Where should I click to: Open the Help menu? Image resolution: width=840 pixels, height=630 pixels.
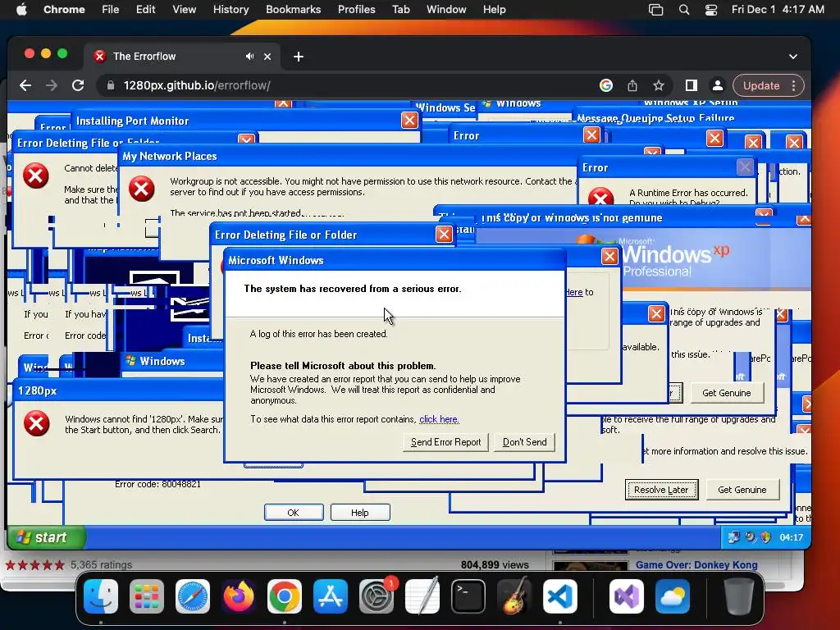point(494,10)
